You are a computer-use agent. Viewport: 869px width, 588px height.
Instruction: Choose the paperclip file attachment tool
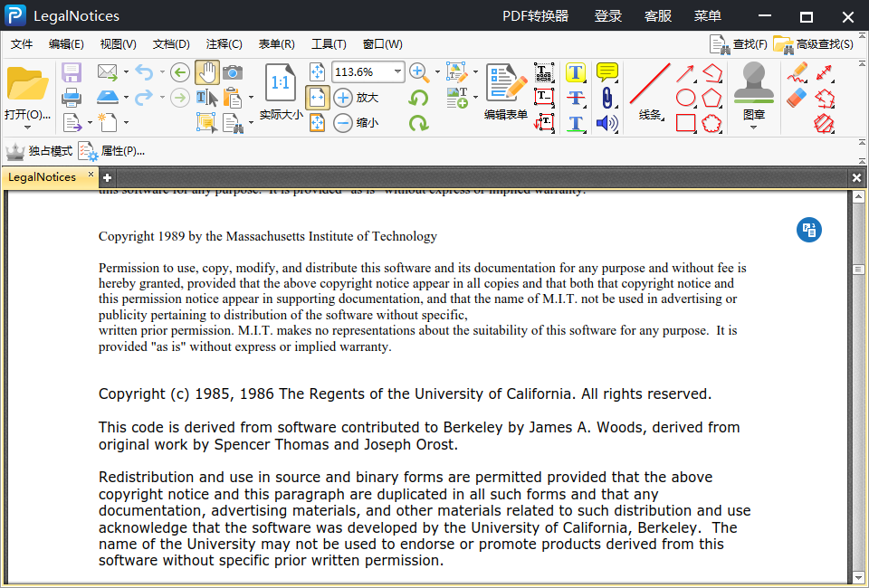click(606, 98)
